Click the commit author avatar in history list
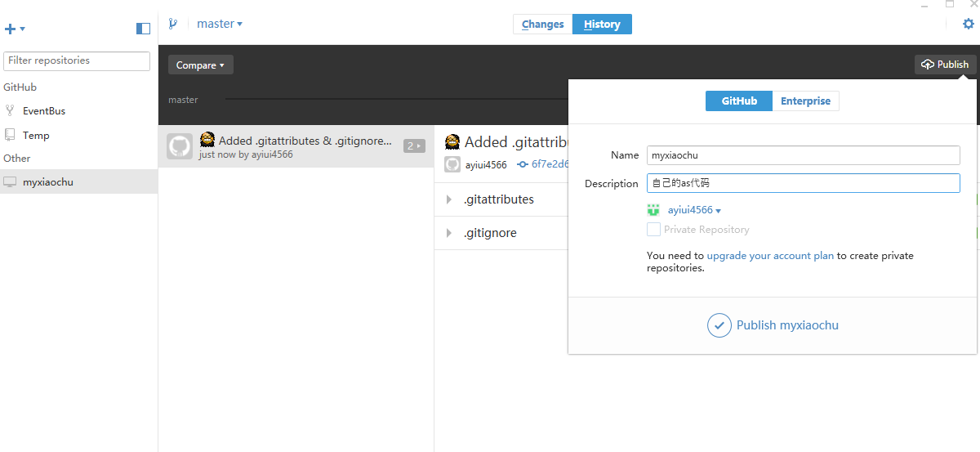The width and height of the screenshot is (980, 452). click(180, 146)
